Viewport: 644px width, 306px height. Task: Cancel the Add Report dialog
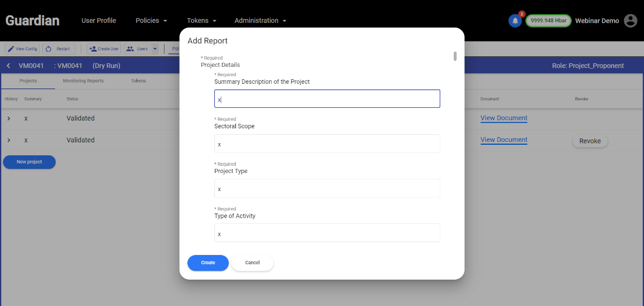[x=252, y=263]
